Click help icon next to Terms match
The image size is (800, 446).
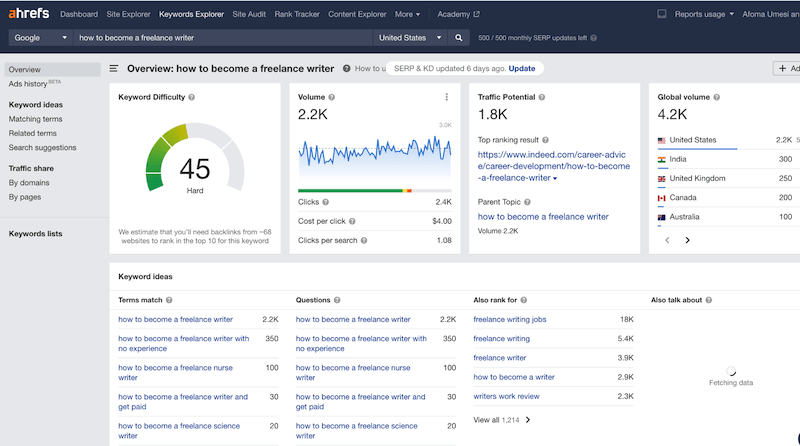[x=169, y=300]
